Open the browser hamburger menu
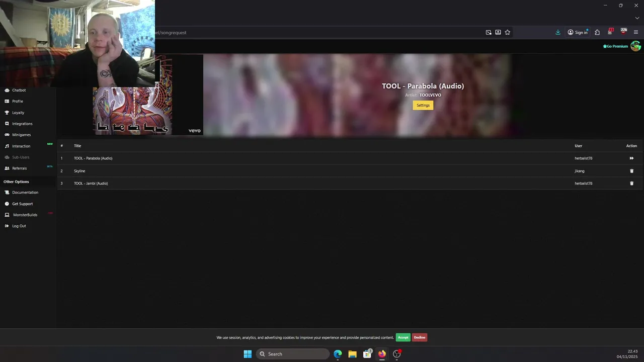 tap(636, 32)
